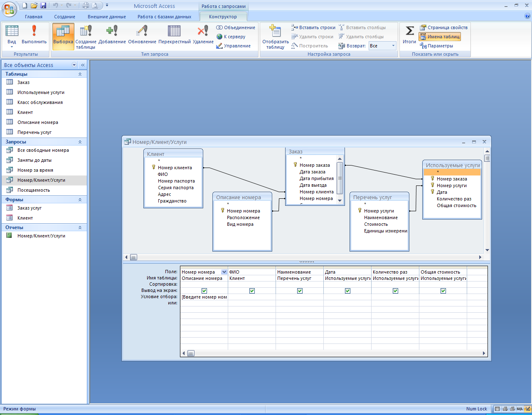The width and height of the screenshot is (532, 415).
Task: Open Все объекты Access navigation dropdown
Action: pyautogui.click(x=74, y=65)
